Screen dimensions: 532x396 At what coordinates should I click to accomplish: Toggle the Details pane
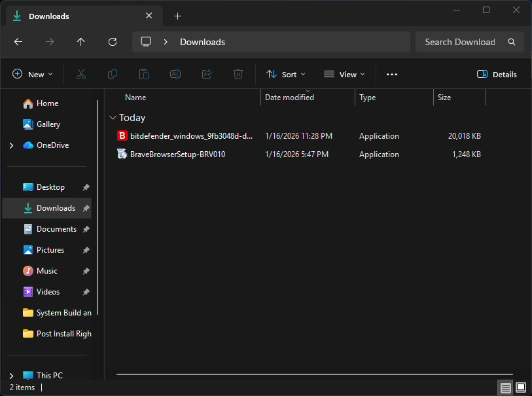pos(496,74)
